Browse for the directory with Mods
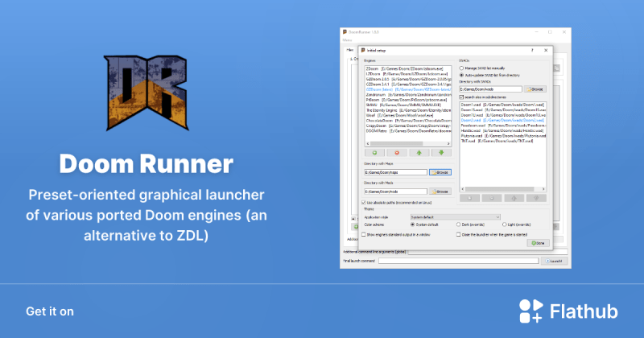This screenshot has width=644, height=338. pyautogui.click(x=440, y=192)
